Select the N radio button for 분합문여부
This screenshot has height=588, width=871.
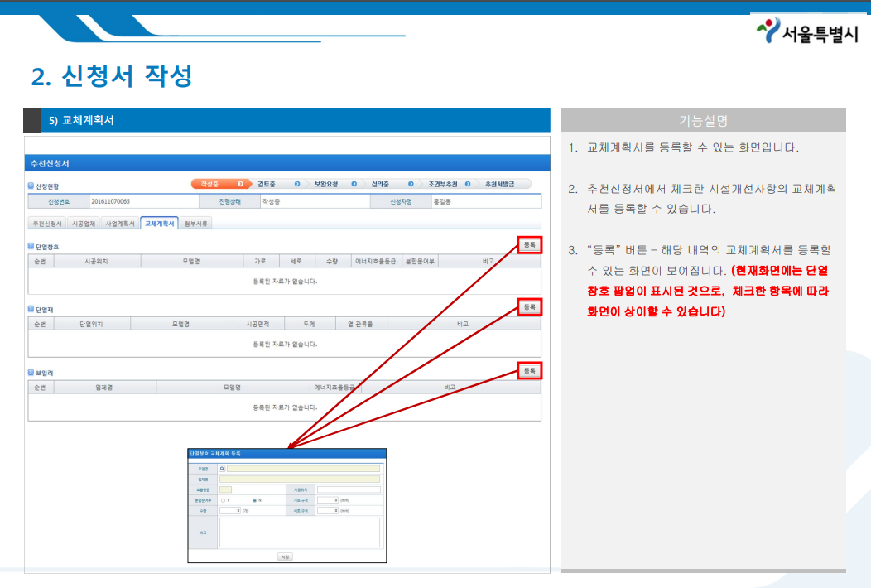coord(254,500)
